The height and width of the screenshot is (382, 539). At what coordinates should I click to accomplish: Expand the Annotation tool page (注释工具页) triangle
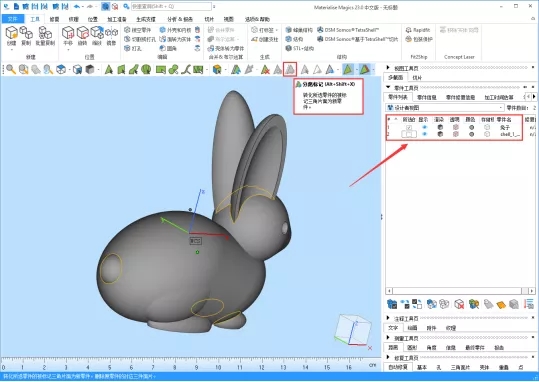[x=388, y=318]
